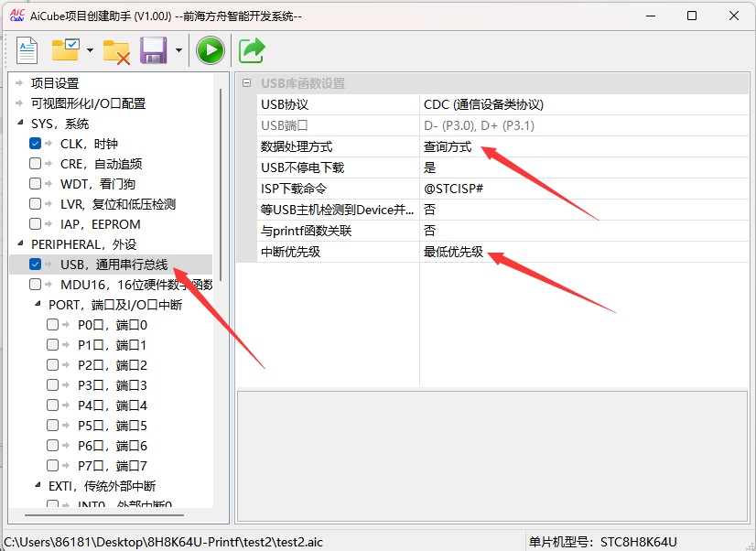756x551 pixels.
Task: Click the USB不停电下载 value 是
Action: click(584, 167)
